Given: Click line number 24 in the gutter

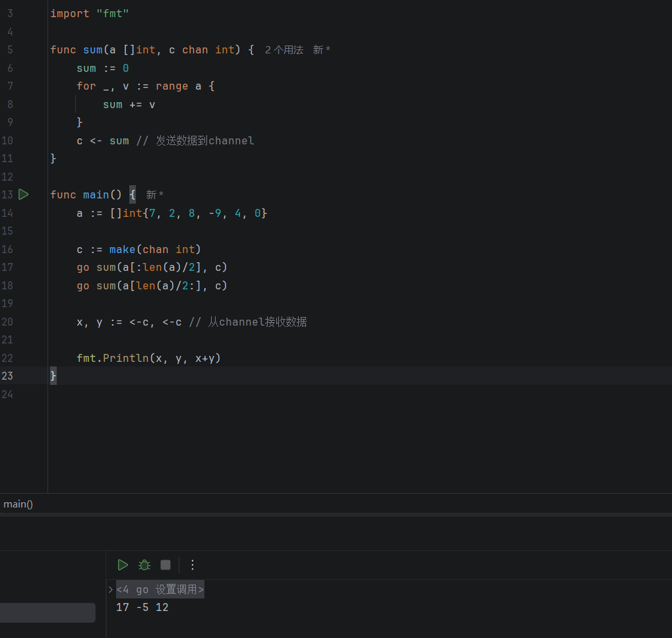Looking at the screenshot, I should pyautogui.click(x=7, y=394).
